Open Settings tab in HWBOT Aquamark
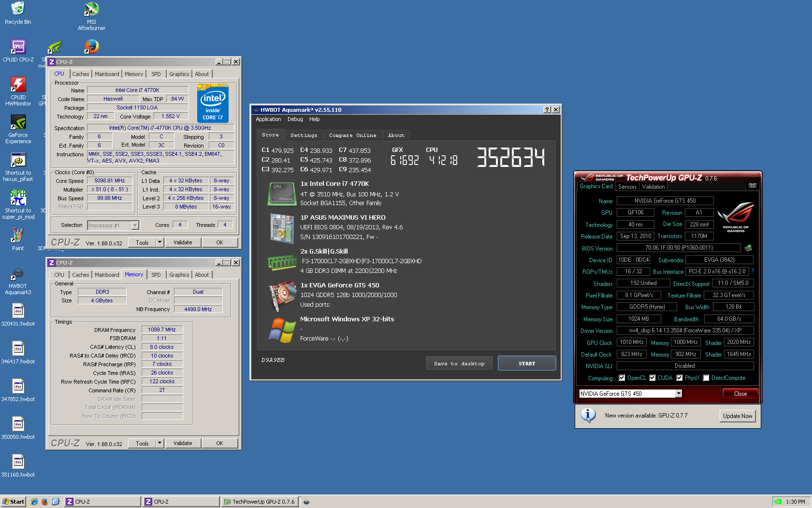Image resolution: width=812 pixels, height=508 pixels. pyautogui.click(x=304, y=135)
